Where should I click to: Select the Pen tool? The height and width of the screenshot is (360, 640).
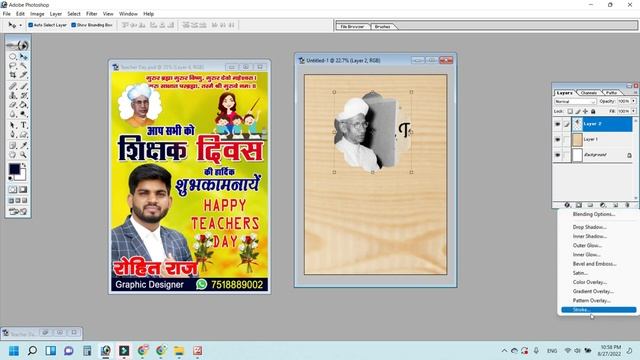point(13,134)
